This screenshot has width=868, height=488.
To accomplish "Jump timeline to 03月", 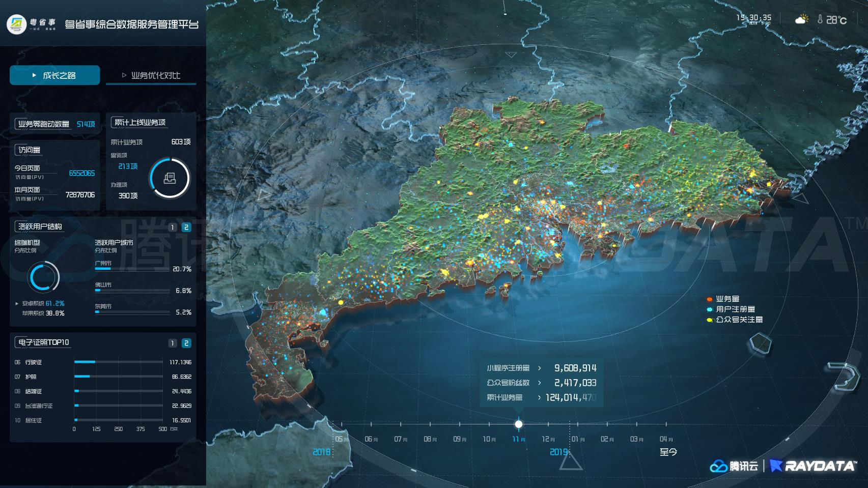I will pos(637,439).
